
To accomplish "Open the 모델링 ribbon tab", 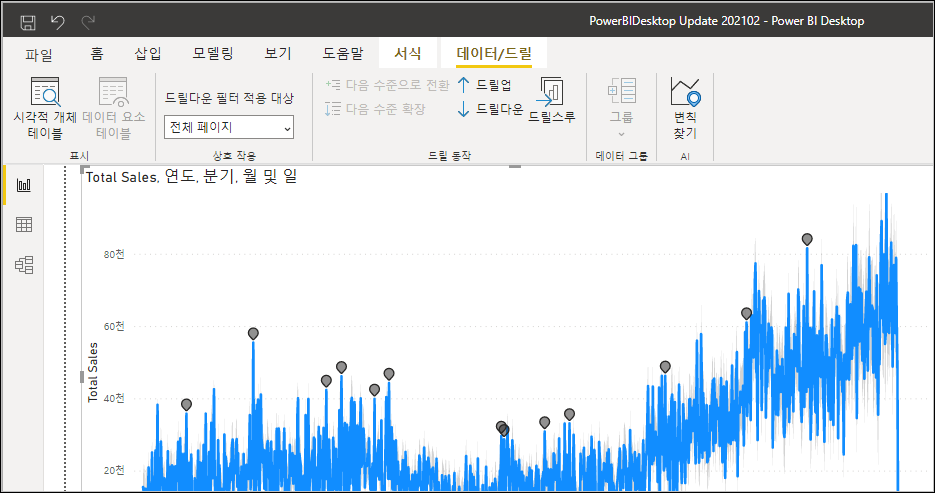I will click(x=213, y=54).
